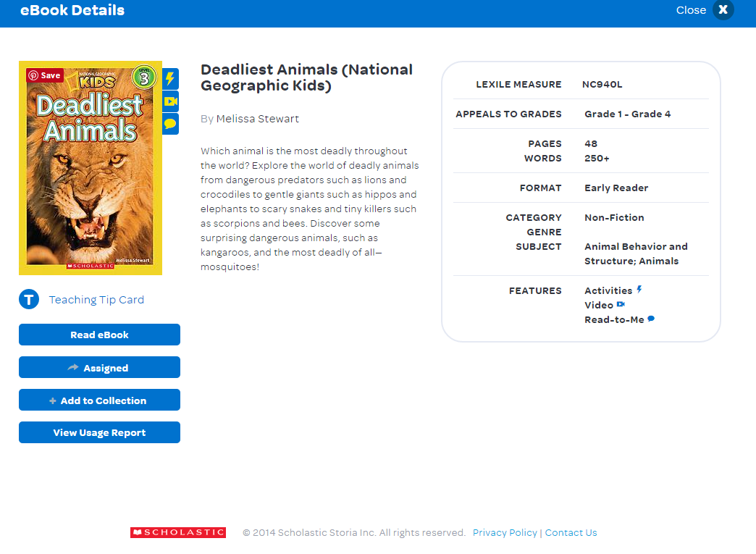Click the Close text in header
Viewport: 756px width, 554px height.
click(x=691, y=10)
